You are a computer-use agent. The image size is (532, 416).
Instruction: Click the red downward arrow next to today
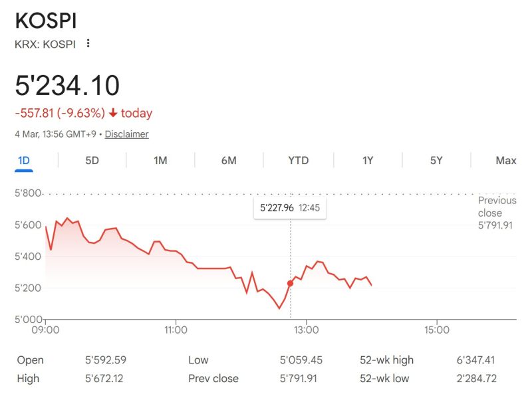(114, 113)
